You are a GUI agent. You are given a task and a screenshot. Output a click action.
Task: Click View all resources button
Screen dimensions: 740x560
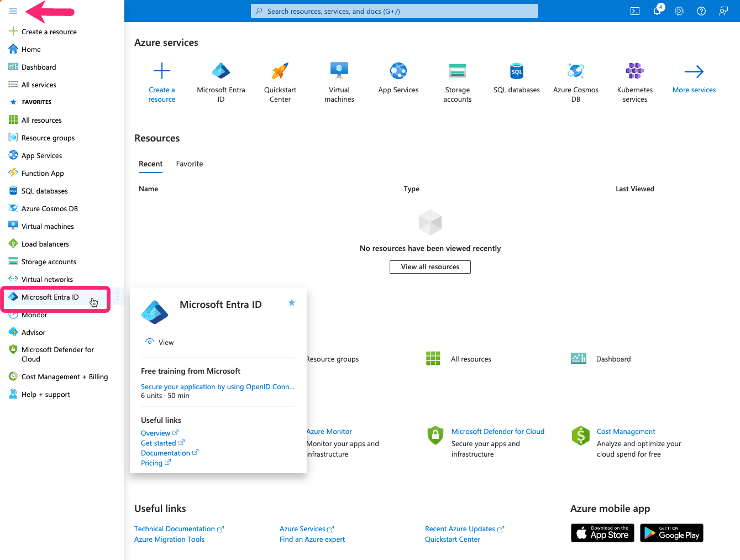coord(430,267)
